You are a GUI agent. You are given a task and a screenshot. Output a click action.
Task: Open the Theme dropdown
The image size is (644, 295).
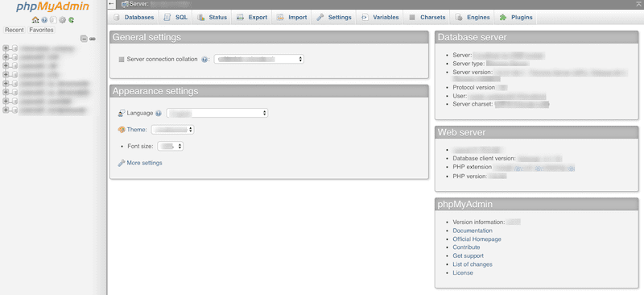172,130
